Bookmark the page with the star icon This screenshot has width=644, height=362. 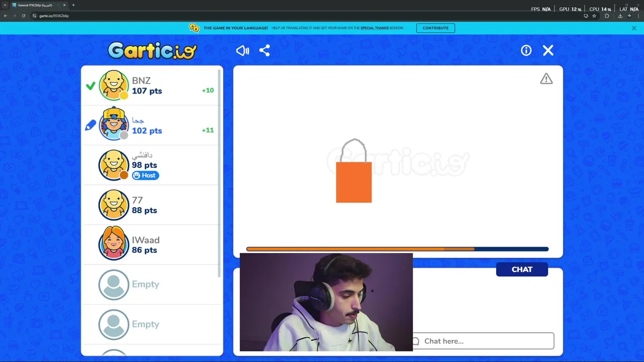coord(594,16)
